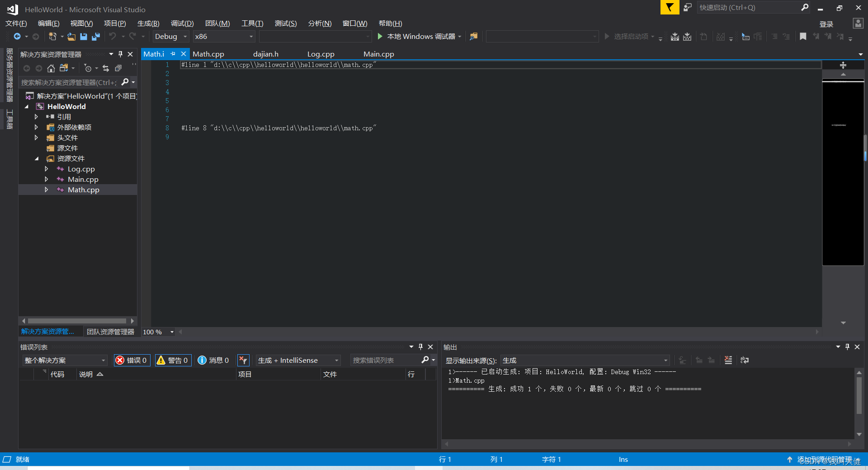Click the yellow notifications flag icon
The width and height of the screenshot is (868, 470).
(x=670, y=7)
